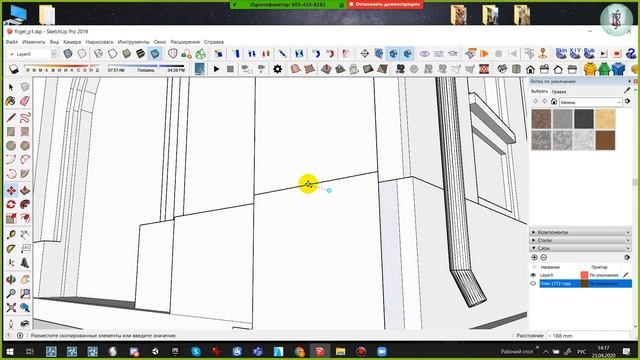Image resolution: width=640 pixels, height=360 pixels.
Task: Toggle visibility of the highlighted layer
Action: [x=533, y=283]
